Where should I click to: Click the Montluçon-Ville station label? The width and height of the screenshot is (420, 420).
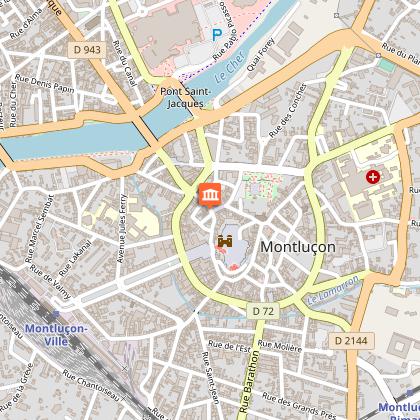pos(56,335)
